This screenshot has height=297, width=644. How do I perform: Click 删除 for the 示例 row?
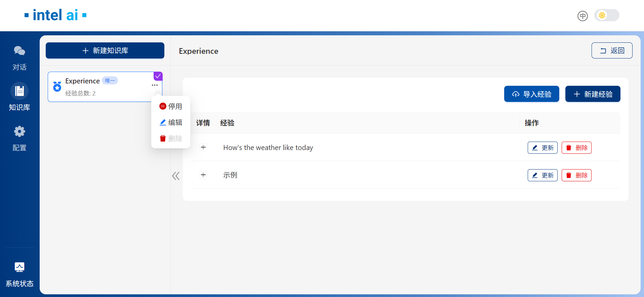click(576, 175)
